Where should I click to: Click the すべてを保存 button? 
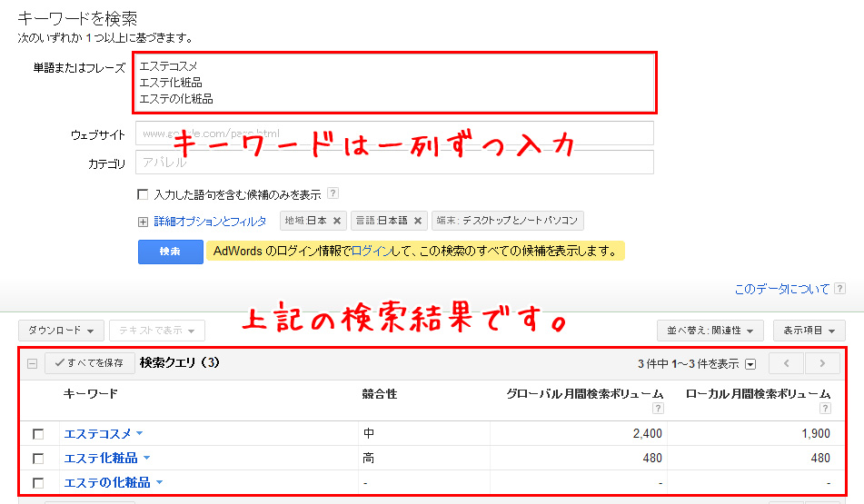click(x=89, y=363)
